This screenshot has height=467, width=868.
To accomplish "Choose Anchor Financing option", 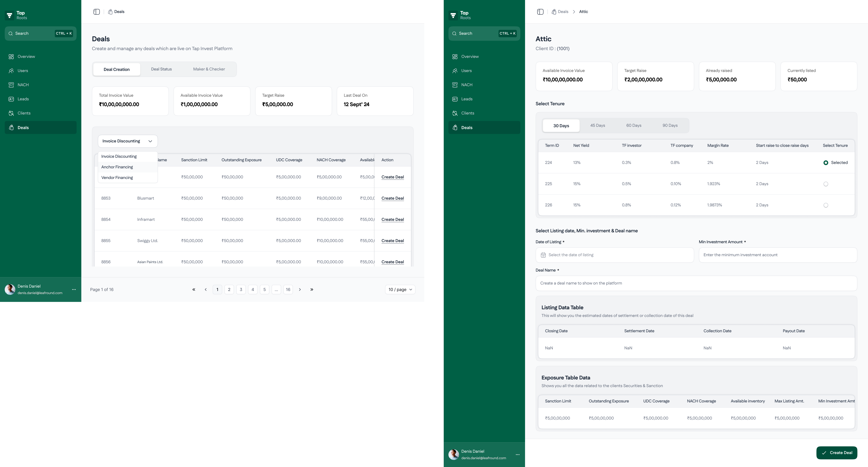I will pos(128,167).
